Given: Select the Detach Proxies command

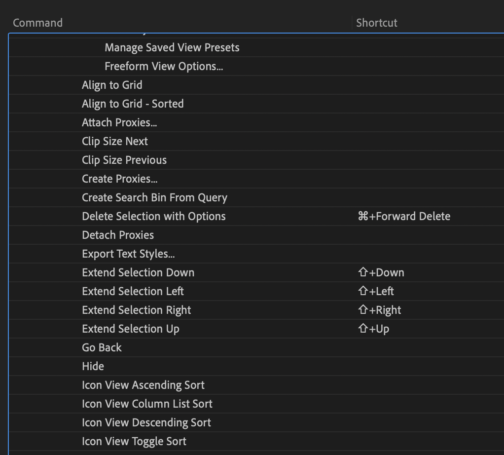Looking at the screenshot, I should (118, 235).
